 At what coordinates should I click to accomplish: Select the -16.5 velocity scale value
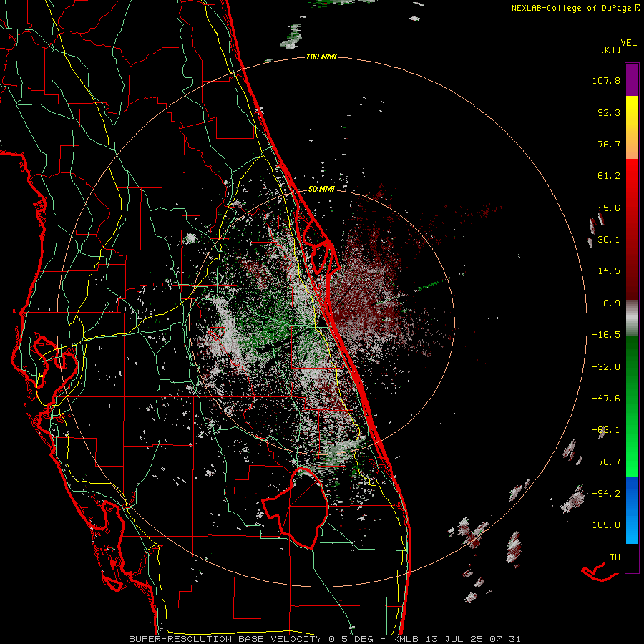(606, 335)
